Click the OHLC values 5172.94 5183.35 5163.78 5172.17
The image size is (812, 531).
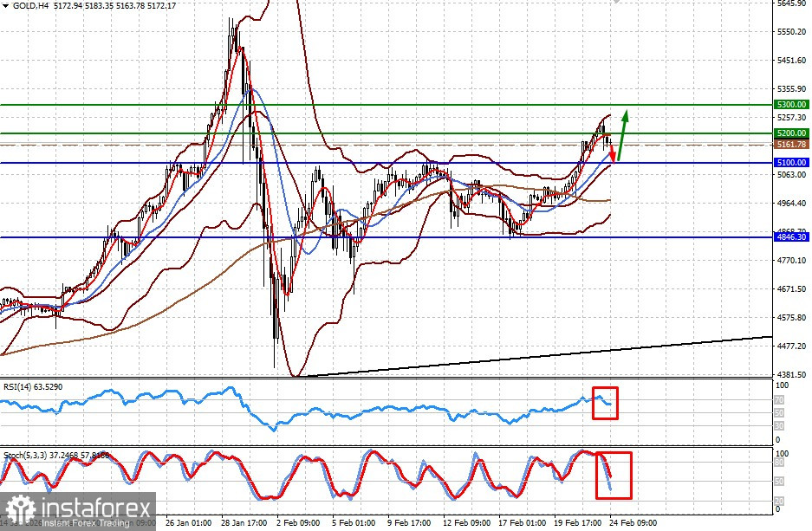(x=115, y=6)
